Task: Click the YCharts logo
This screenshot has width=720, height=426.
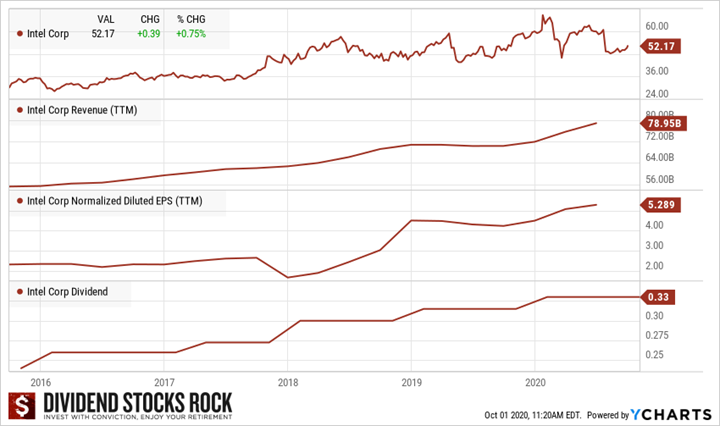Action: [671, 415]
